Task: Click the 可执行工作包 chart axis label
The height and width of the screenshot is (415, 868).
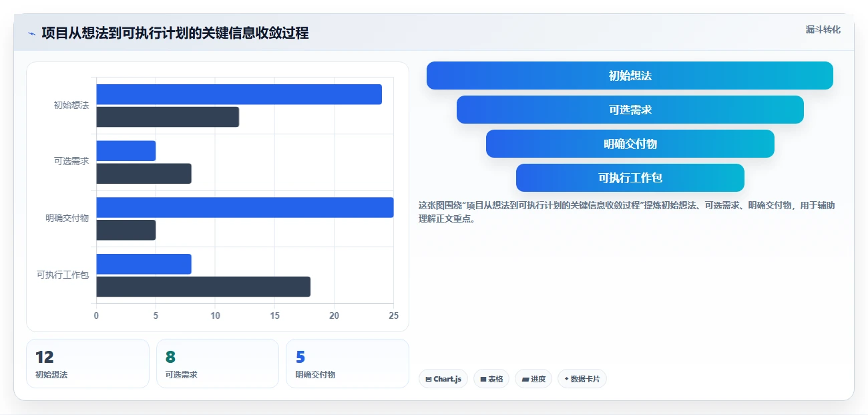Action: point(63,275)
